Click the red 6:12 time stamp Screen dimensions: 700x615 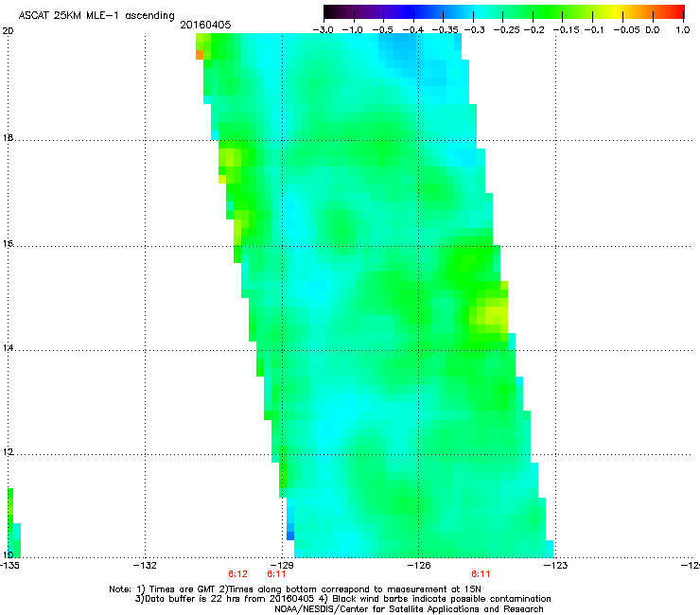coord(237,574)
